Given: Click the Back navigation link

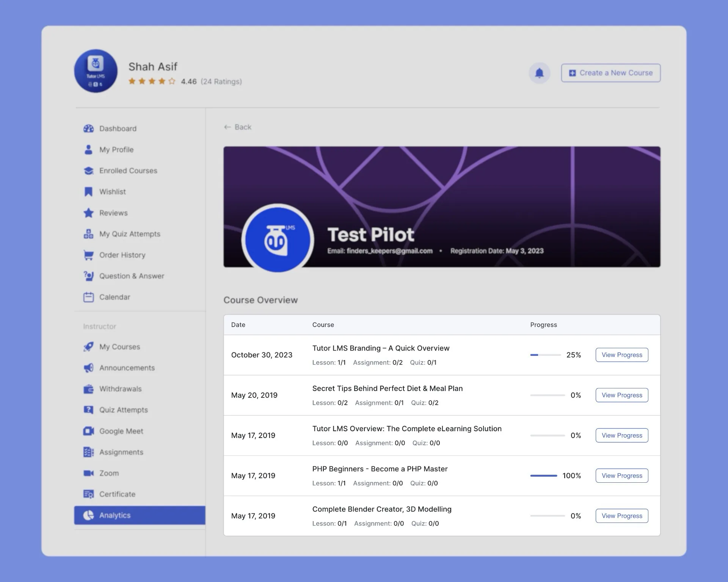Looking at the screenshot, I should (238, 127).
